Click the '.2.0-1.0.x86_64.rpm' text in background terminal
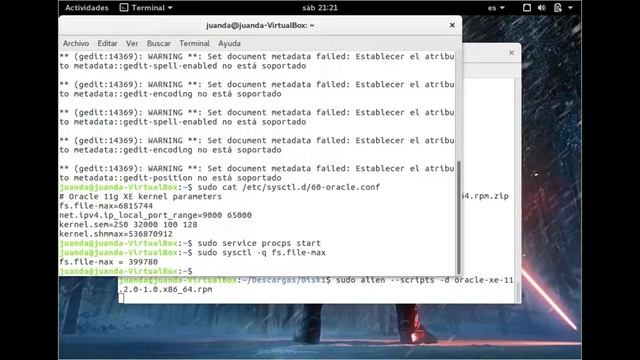The height and width of the screenshot is (360, 640). tap(165, 289)
